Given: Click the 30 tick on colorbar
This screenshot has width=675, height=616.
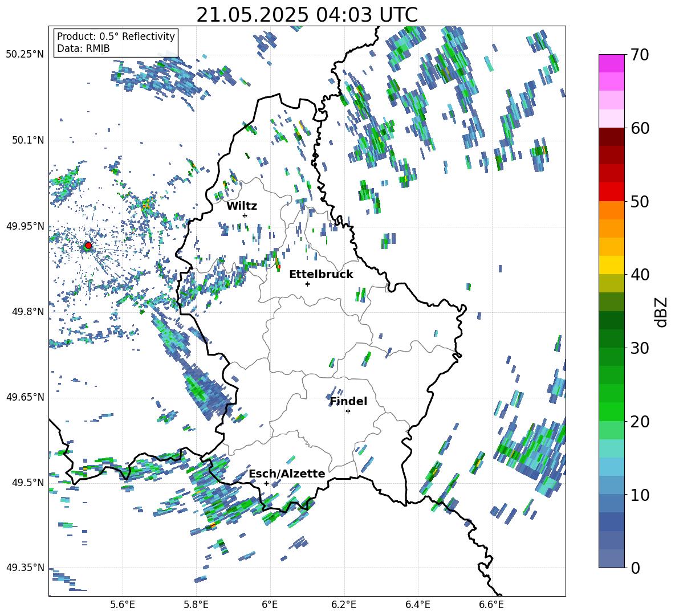Looking at the screenshot, I should point(640,348).
